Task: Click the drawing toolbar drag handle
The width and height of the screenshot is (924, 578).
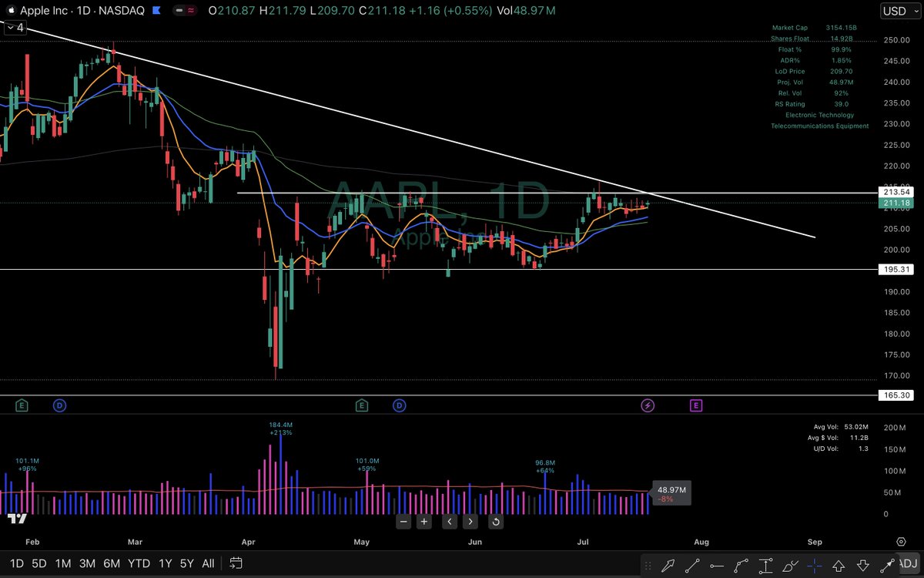Action: (648, 564)
